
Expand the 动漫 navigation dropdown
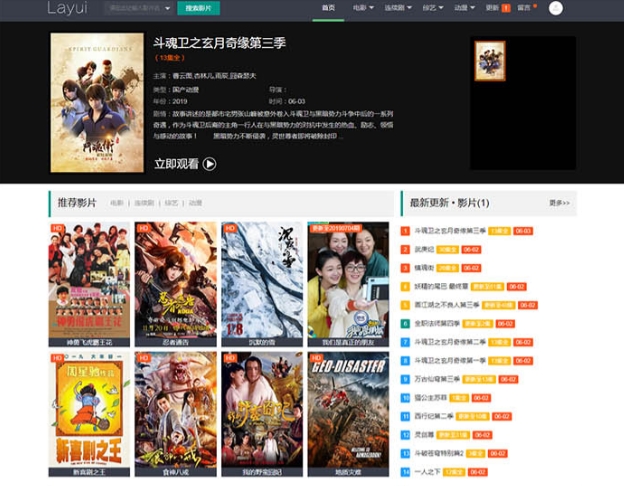[x=464, y=8]
